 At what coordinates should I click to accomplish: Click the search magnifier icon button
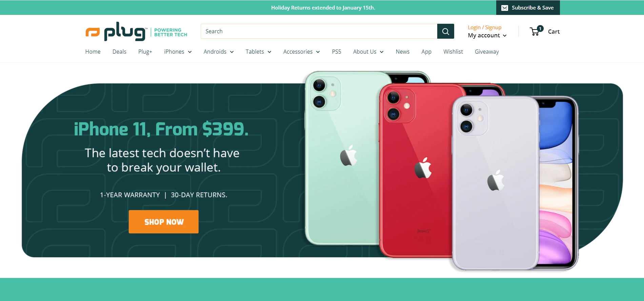(x=445, y=31)
